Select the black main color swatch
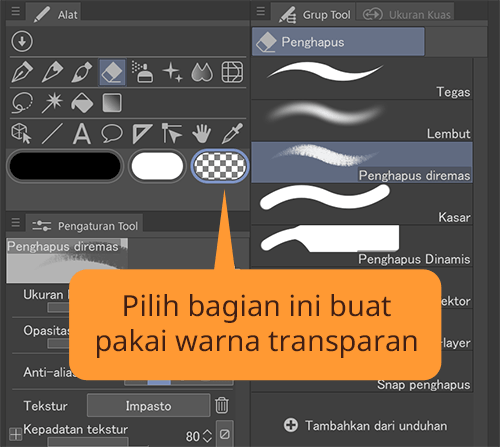Viewport: 500px width, 447px height. point(65,166)
